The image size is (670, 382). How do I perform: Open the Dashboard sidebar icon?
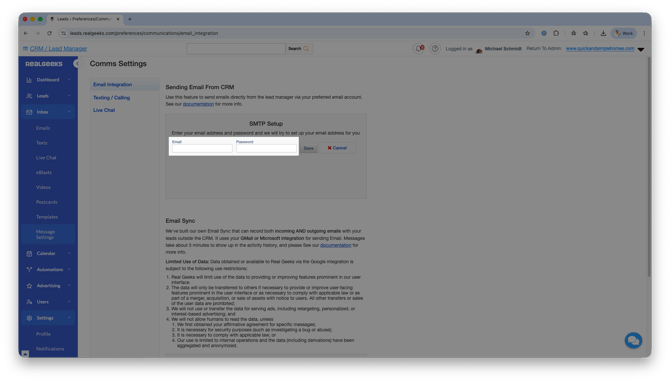coord(29,80)
